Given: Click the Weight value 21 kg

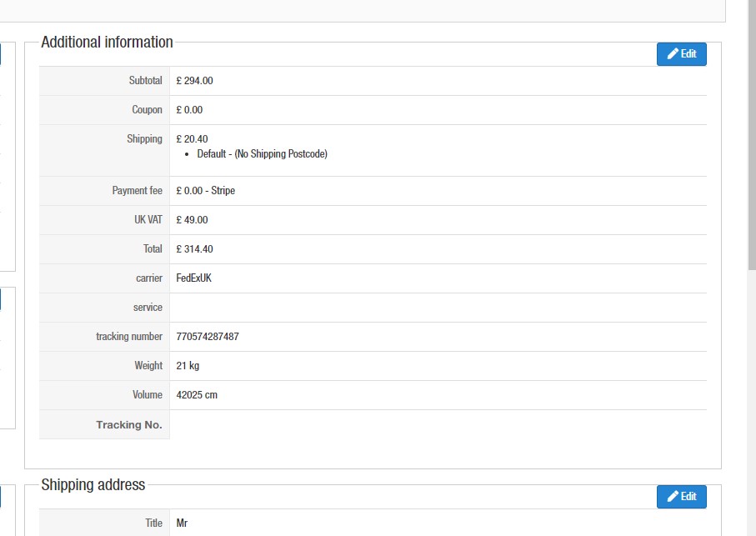Looking at the screenshot, I should 188,366.
